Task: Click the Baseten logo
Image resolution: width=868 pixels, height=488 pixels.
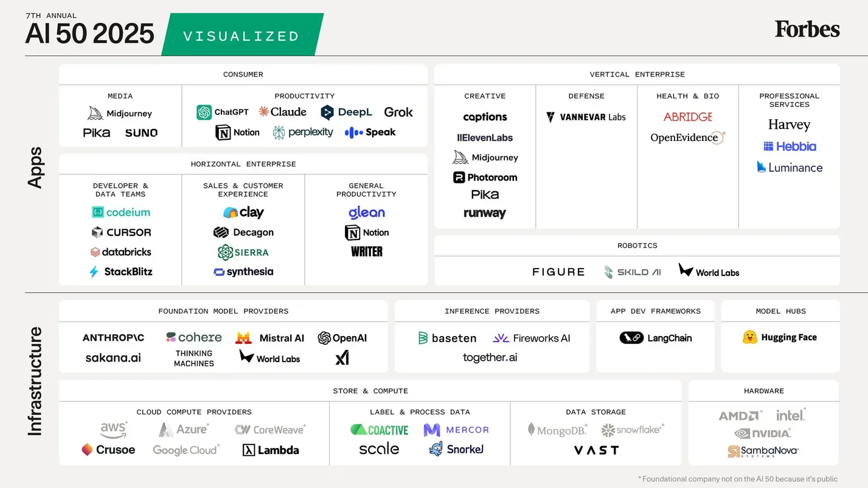Action: [447, 338]
